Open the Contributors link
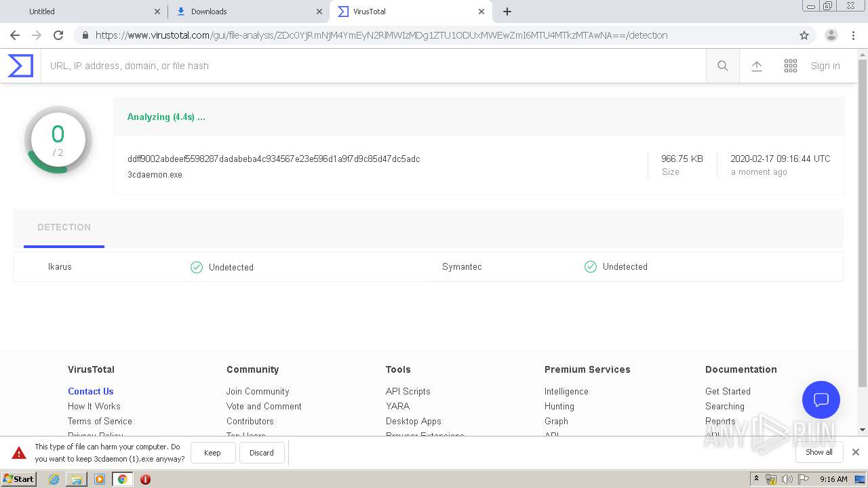868x488 pixels. click(250, 422)
